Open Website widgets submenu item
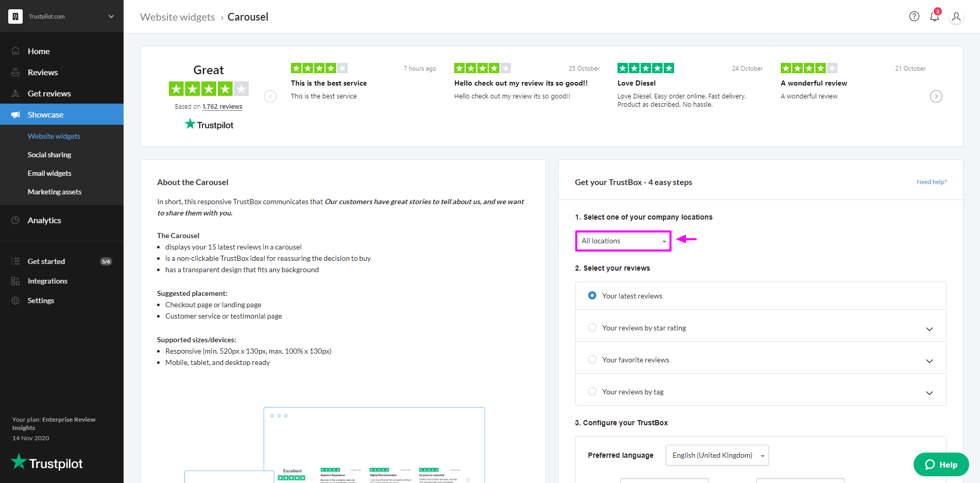This screenshot has height=483, width=980. click(54, 136)
